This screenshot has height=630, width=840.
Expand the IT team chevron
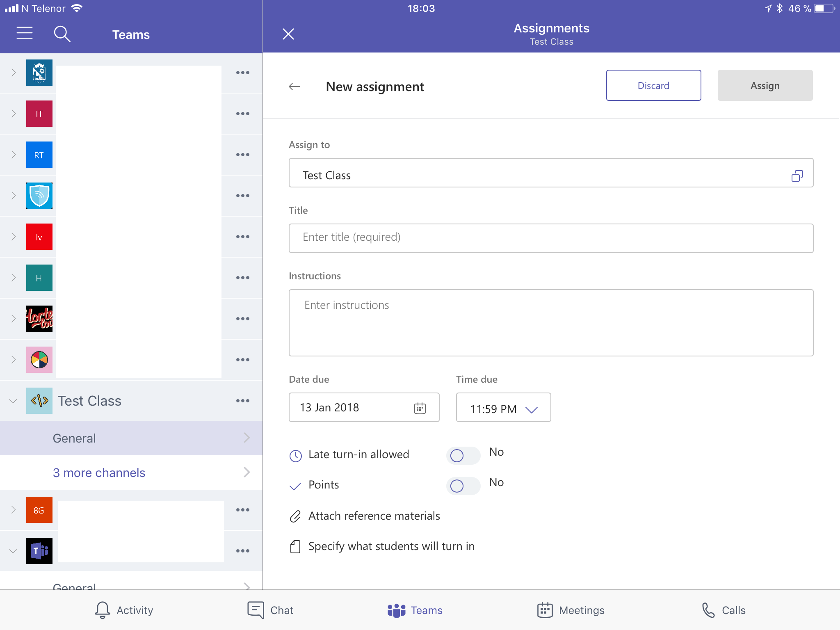click(13, 114)
